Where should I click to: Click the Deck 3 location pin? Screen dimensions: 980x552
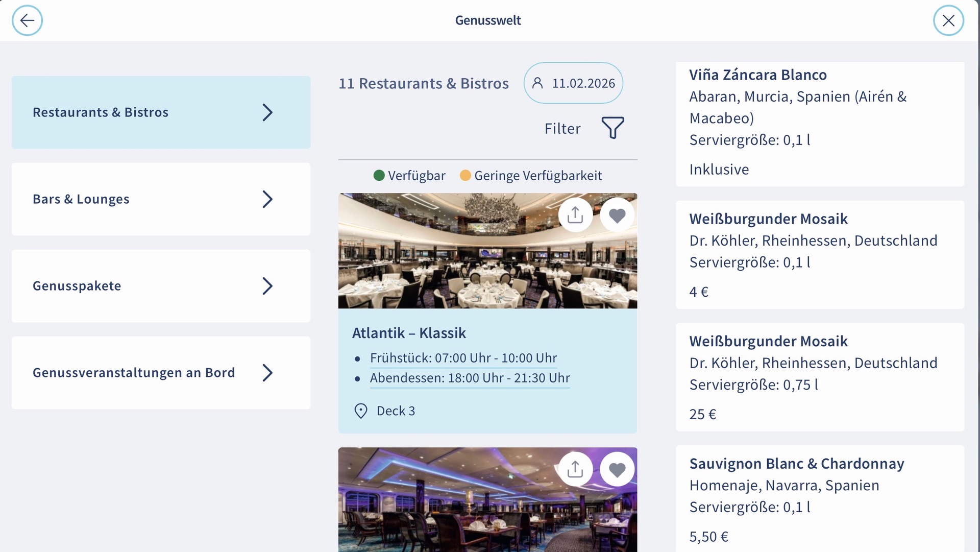(x=361, y=411)
